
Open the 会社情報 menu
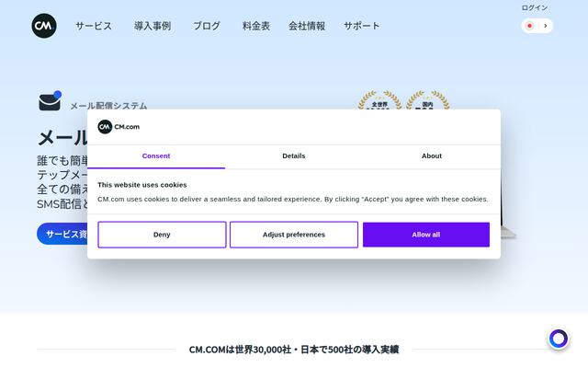(307, 26)
